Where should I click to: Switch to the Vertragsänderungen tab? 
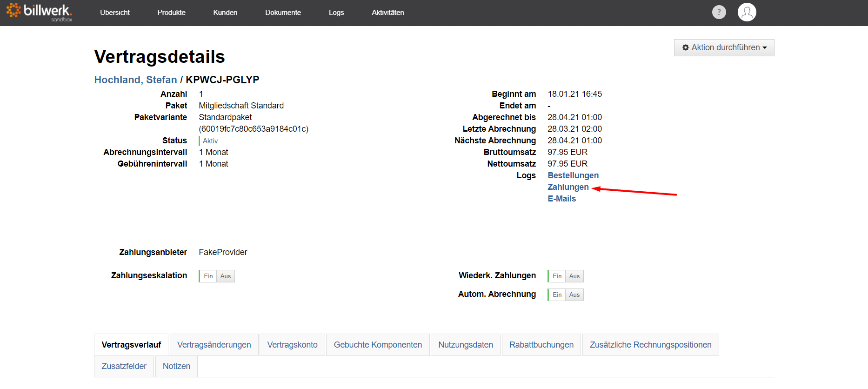tap(214, 345)
